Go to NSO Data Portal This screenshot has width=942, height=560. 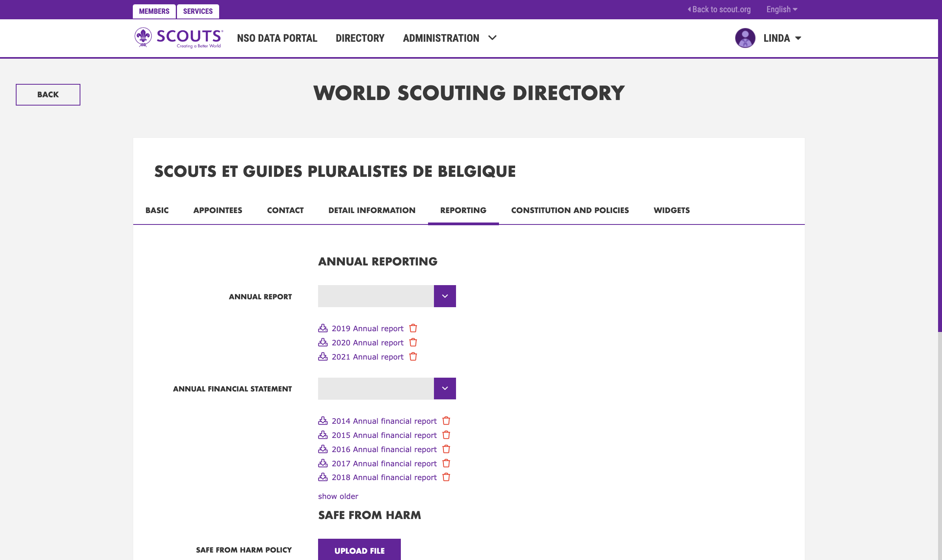277,38
